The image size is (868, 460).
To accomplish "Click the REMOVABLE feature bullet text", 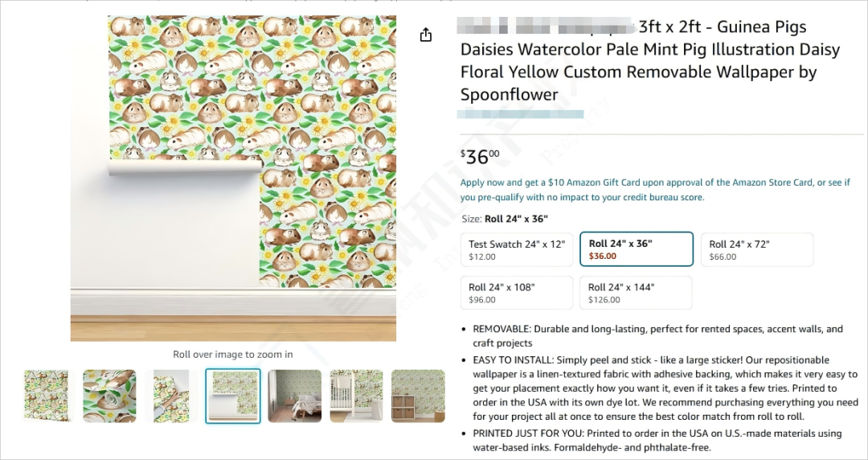I will coord(657,336).
